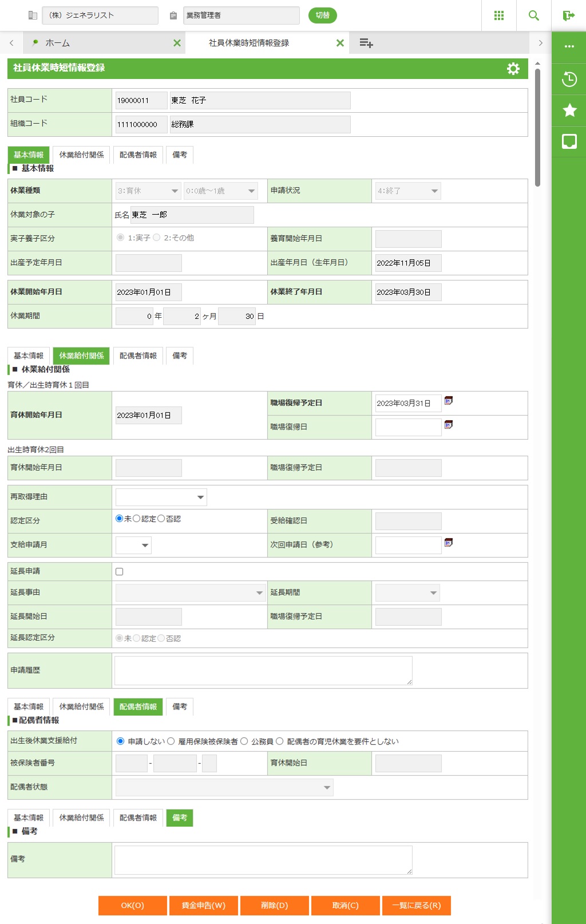
Task: Expand the 配偶者状態 dropdown
Action: (x=224, y=787)
